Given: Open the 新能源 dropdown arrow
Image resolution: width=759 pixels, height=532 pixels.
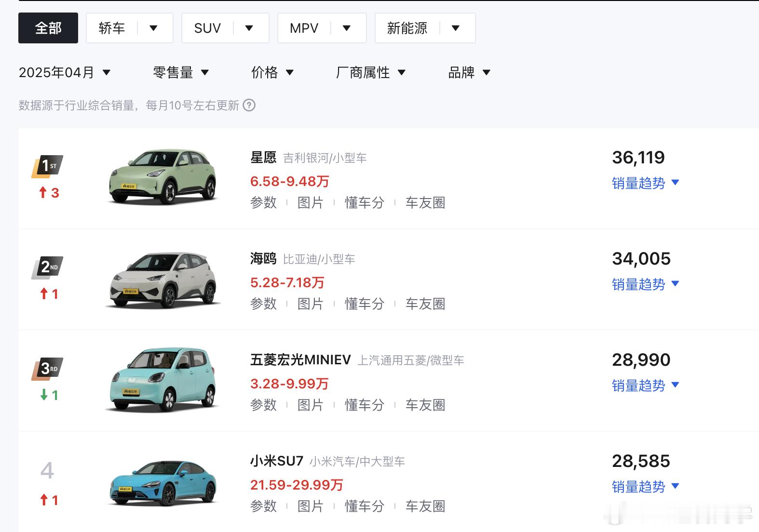Looking at the screenshot, I should [455, 28].
